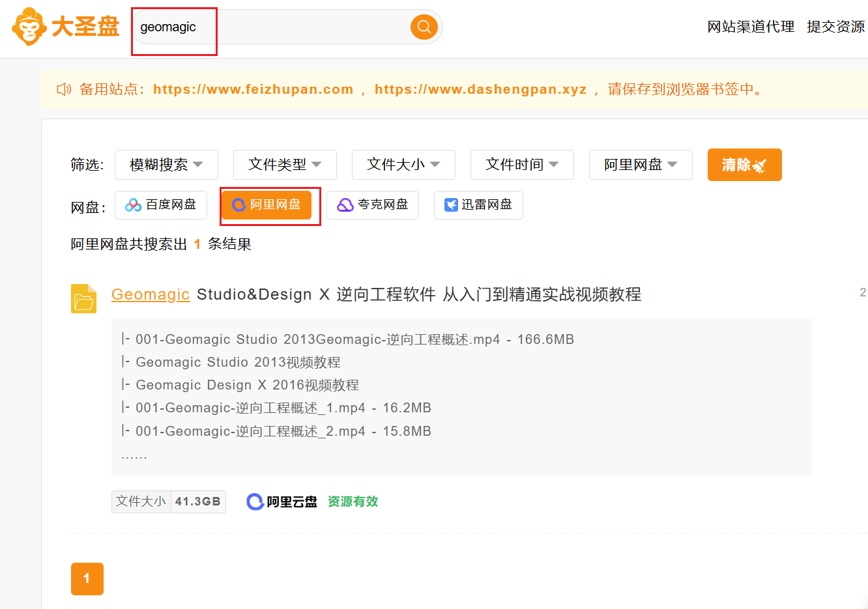The height and width of the screenshot is (609, 868).
Task: Click the 清除 clear filters button
Action: click(x=745, y=165)
